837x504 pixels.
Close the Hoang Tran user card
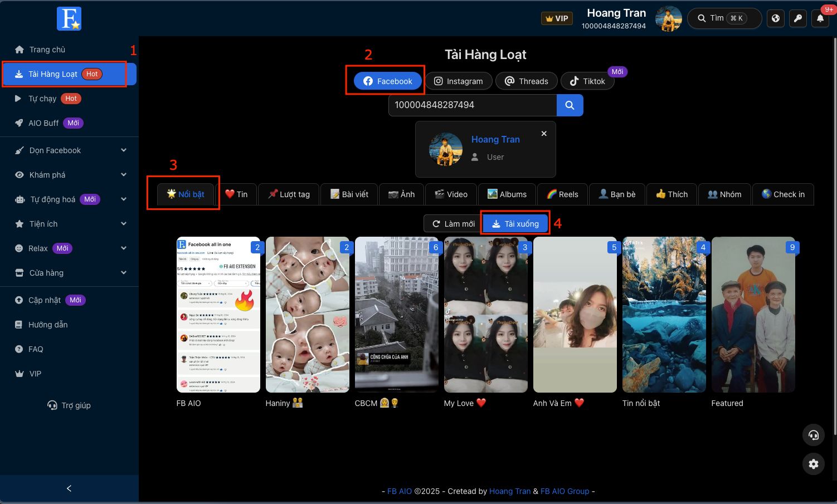coord(544,134)
